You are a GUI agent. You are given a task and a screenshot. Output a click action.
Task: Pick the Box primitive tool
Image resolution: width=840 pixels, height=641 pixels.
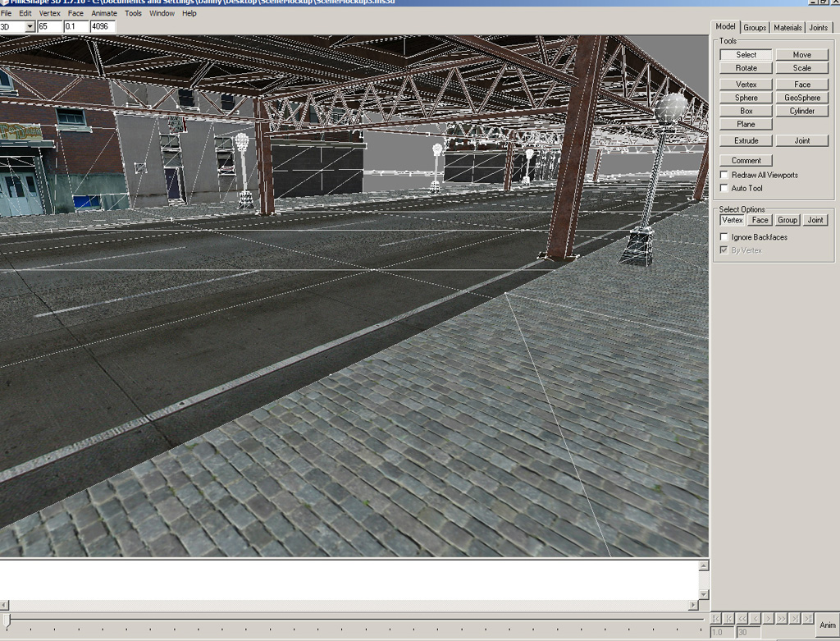coord(746,111)
